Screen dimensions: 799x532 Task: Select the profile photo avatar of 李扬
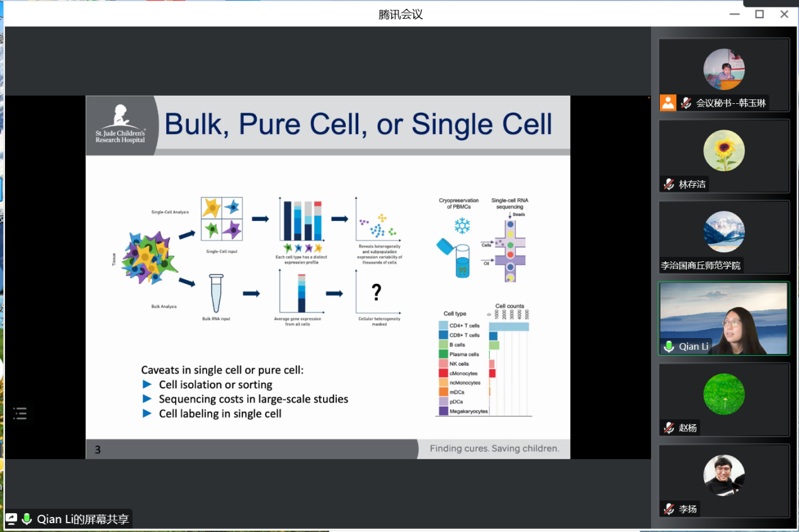723,475
